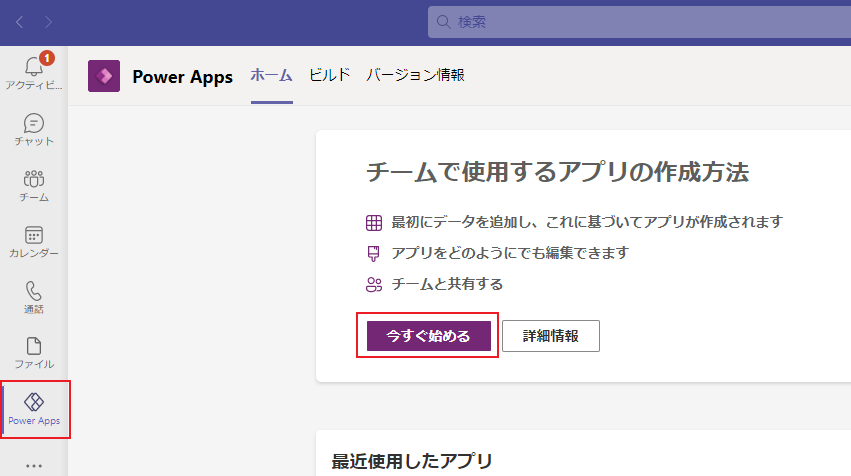Open Calls (通話) in the sidebar
This screenshot has height=476, width=851.
point(34,298)
